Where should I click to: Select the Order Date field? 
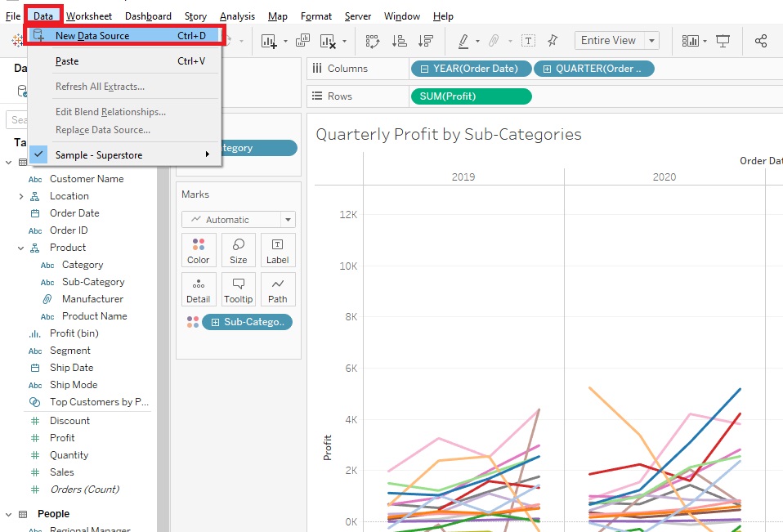tap(74, 213)
